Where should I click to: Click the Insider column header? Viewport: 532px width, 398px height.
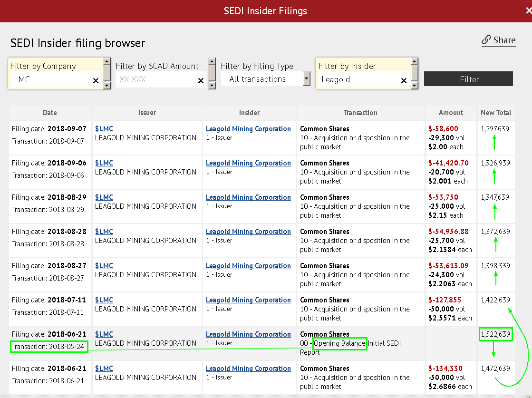[250, 113]
